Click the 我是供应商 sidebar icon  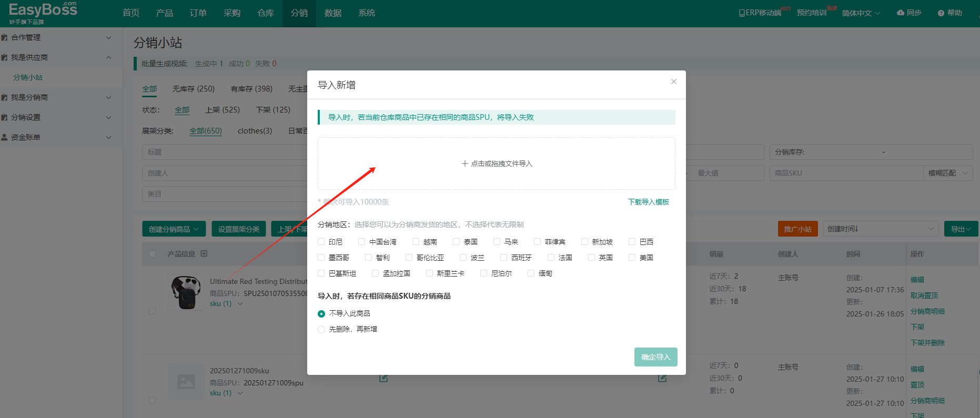tap(5, 57)
